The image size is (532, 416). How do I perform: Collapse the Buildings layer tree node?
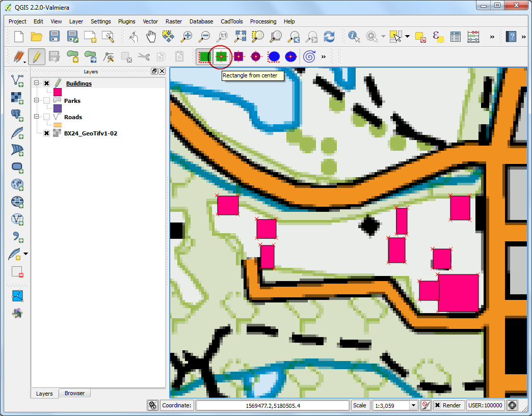(36, 83)
